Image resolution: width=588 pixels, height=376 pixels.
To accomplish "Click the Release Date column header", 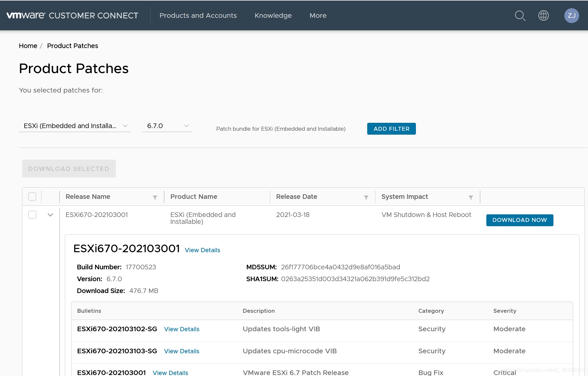I will pyautogui.click(x=296, y=197).
